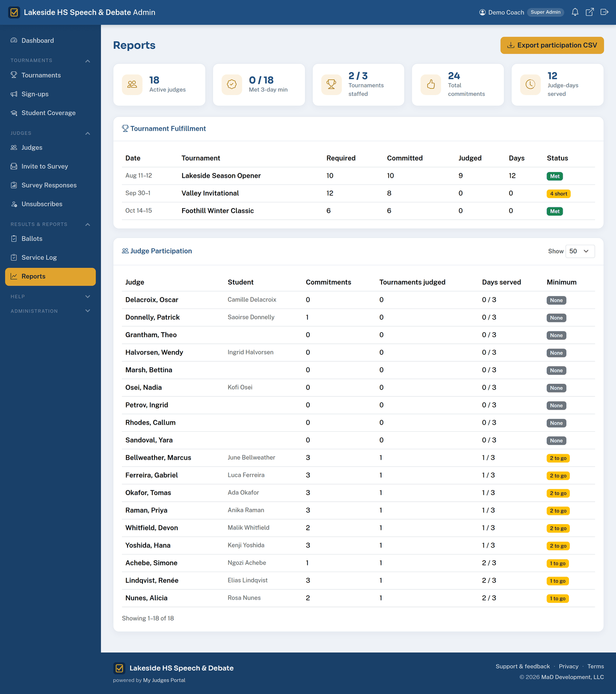Open the external link icon in header
Image resolution: width=616 pixels, height=694 pixels.
pyautogui.click(x=590, y=12)
